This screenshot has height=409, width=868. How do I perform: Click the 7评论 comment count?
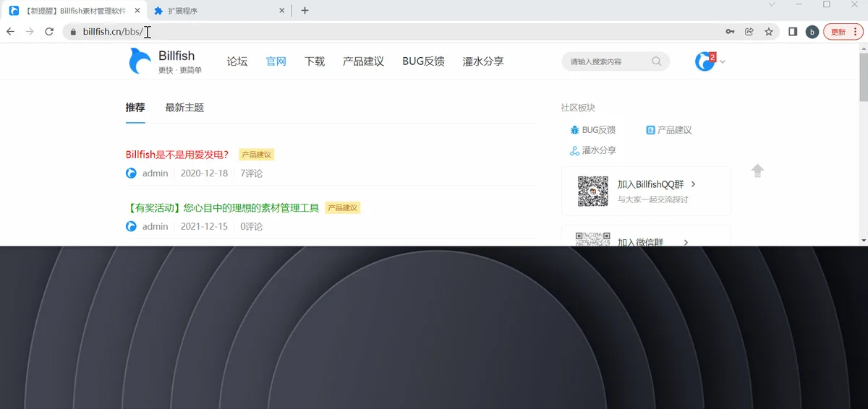tap(252, 173)
